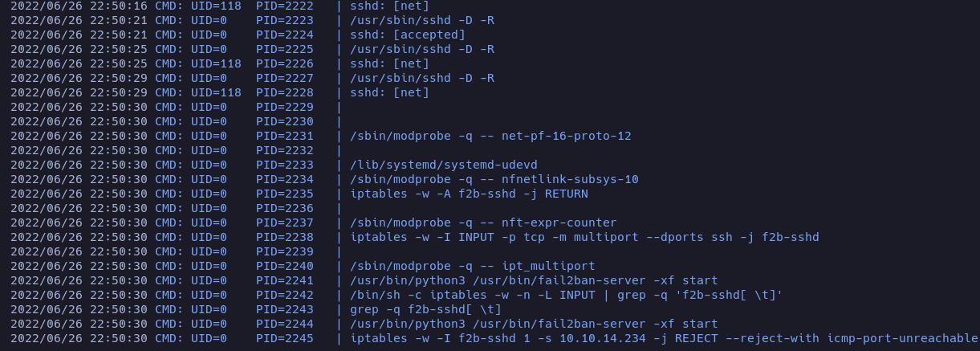Click the modprobe net-pf-16-proto-12 command

(x=490, y=136)
